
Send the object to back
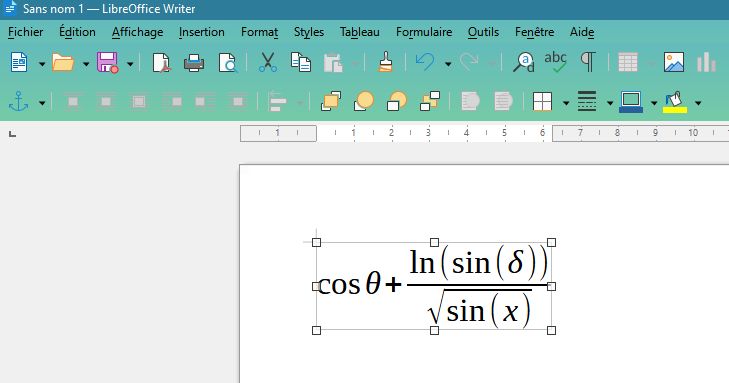click(430, 101)
